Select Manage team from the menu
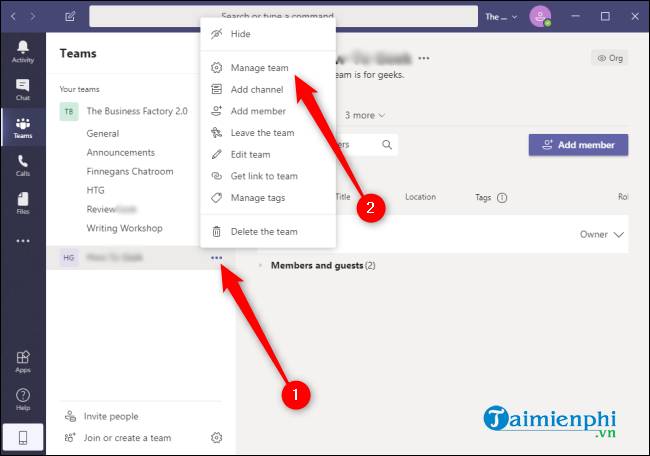The height and width of the screenshot is (456, 650). tap(268, 68)
